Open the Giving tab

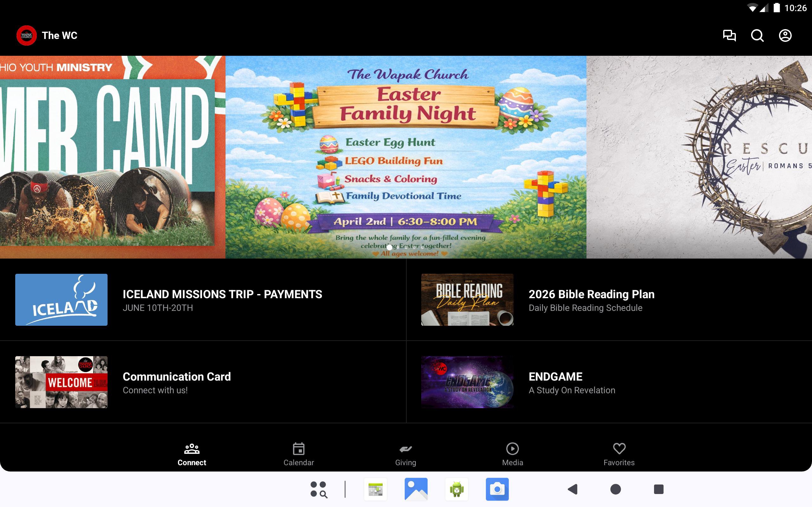click(405, 454)
